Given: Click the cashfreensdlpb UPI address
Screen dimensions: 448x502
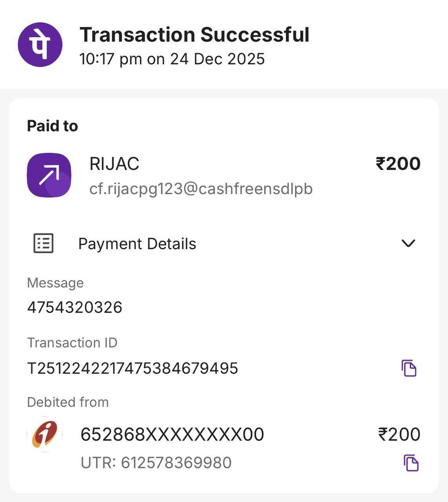Looking at the screenshot, I should pyautogui.click(x=201, y=189).
